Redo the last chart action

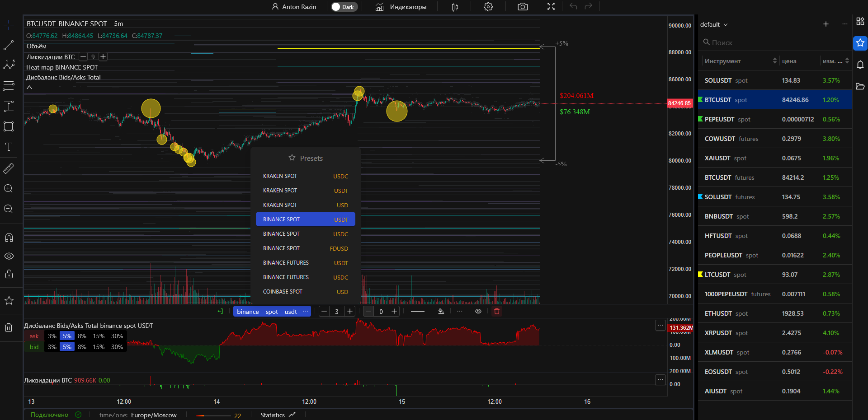tap(588, 6)
